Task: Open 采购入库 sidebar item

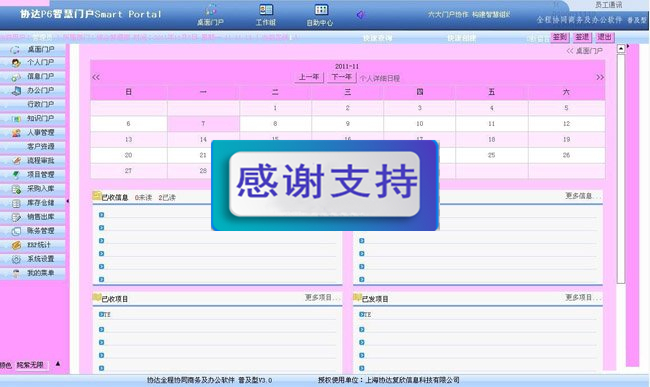Action: [33, 189]
